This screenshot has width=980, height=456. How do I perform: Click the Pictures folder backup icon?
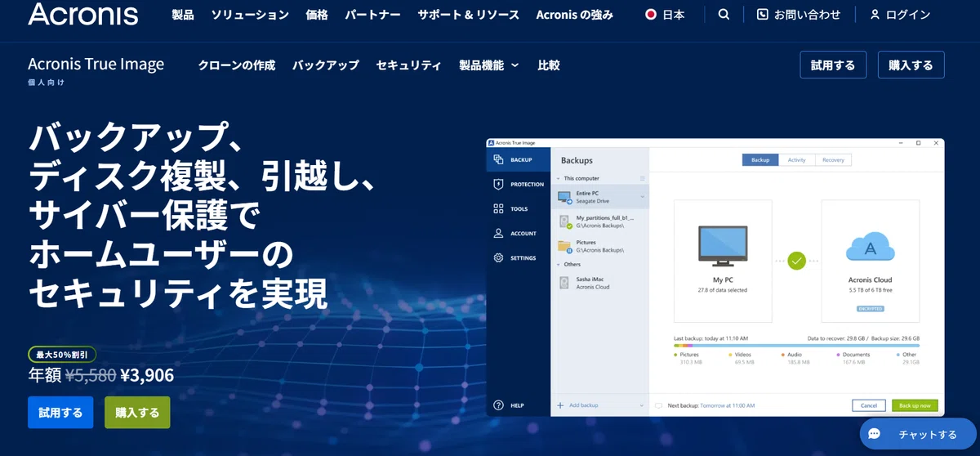pos(564,245)
